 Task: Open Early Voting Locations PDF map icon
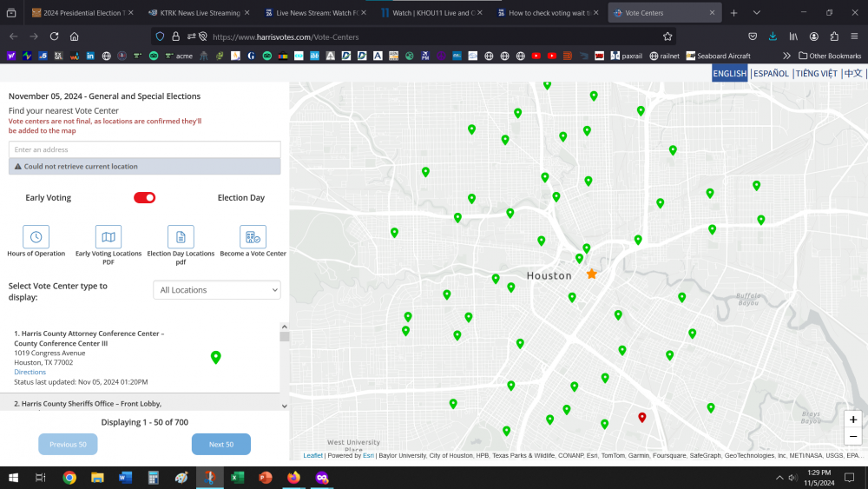108,236
